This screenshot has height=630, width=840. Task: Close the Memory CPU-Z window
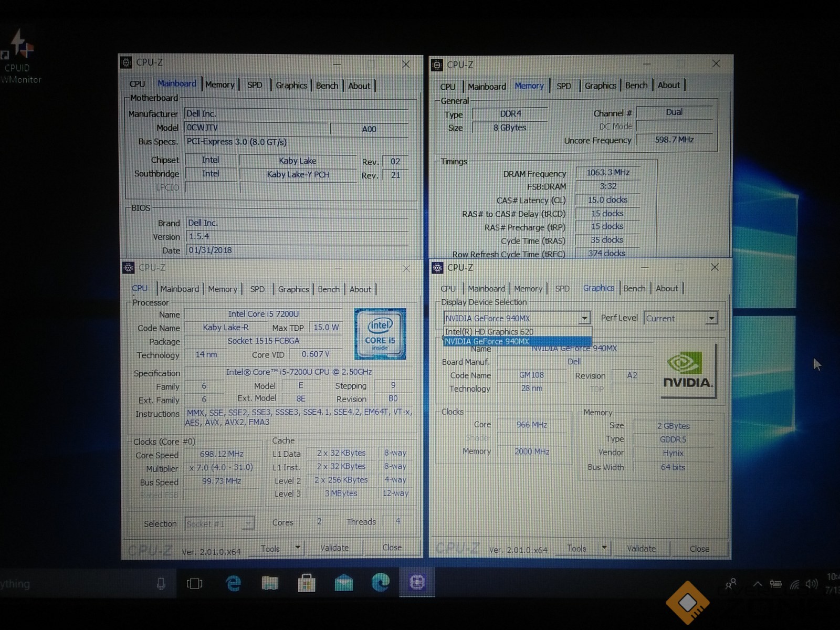click(716, 64)
